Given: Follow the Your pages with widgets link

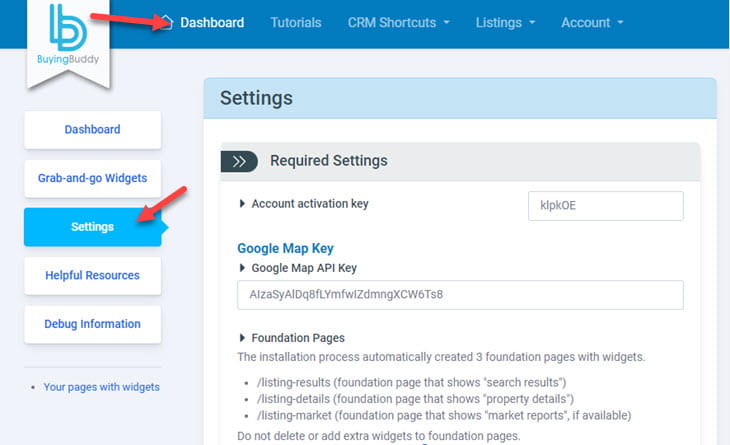Looking at the screenshot, I should [x=101, y=387].
